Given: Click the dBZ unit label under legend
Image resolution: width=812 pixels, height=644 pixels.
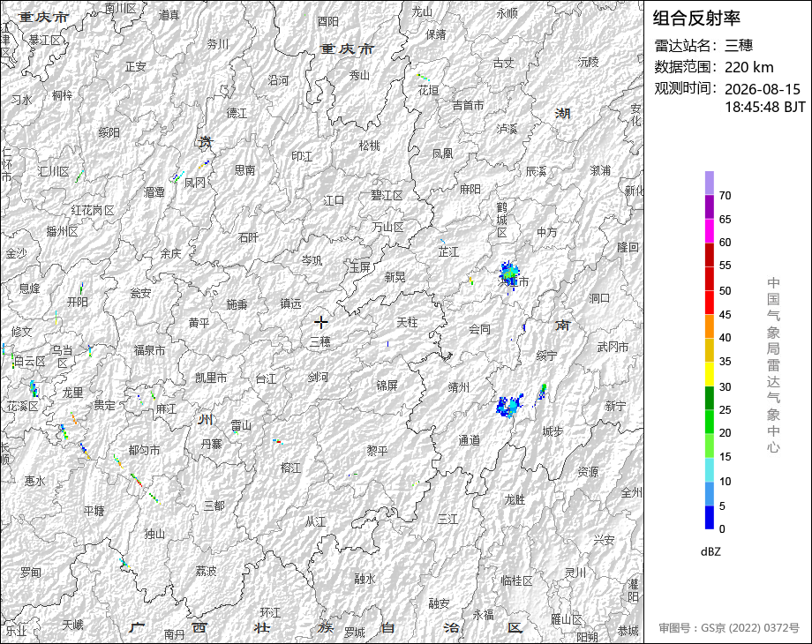Looking at the screenshot, I should pyautogui.click(x=710, y=552).
